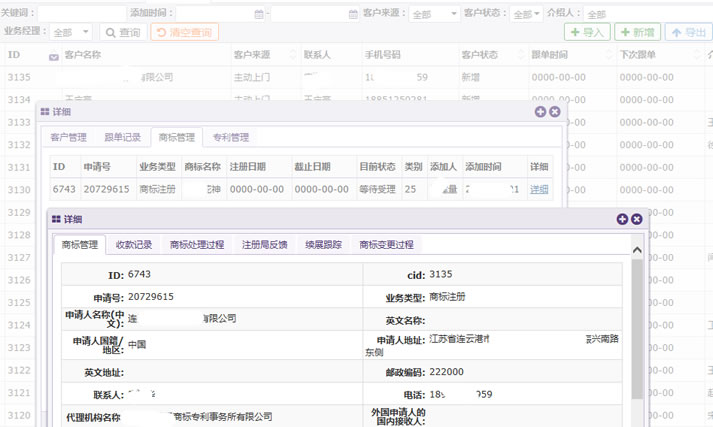The height and width of the screenshot is (427, 713).
Task: Click the 详细 link in trademark row
Action: (x=539, y=189)
